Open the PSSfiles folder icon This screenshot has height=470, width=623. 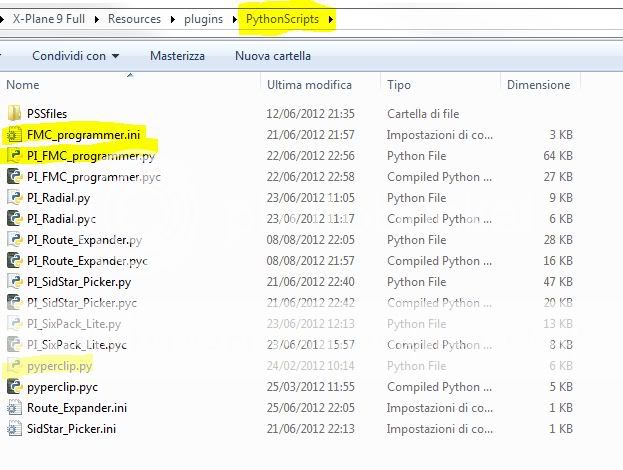coord(14,113)
